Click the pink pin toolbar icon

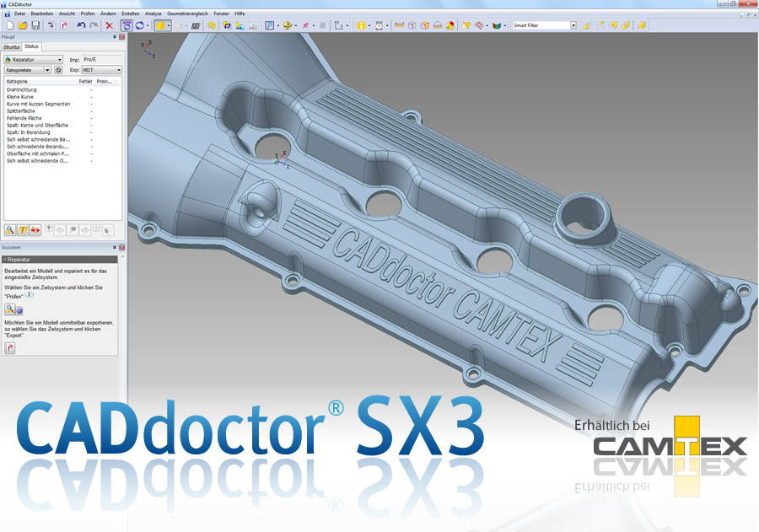pyautogui.click(x=305, y=25)
